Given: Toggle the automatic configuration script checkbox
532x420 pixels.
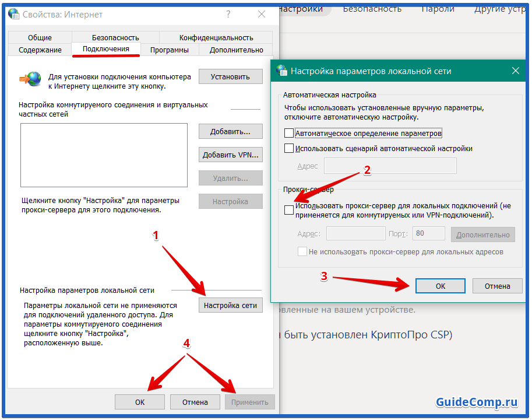Looking at the screenshot, I should click(x=289, y=148).
